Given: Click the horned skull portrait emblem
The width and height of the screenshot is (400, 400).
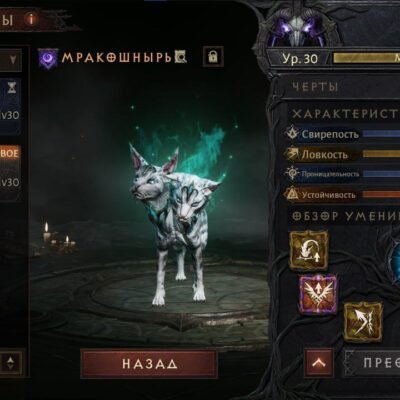Looking at the screenshot, I should [298, 29].
